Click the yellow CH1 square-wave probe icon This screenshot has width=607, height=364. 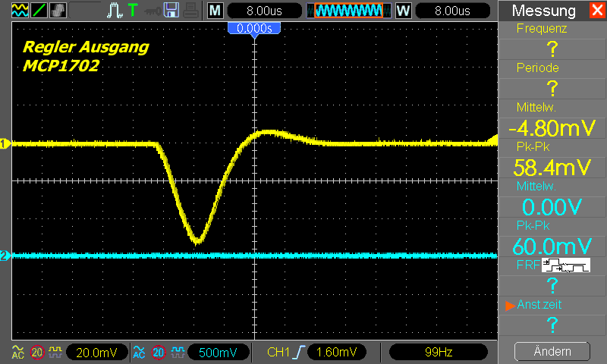pos(55,352)
